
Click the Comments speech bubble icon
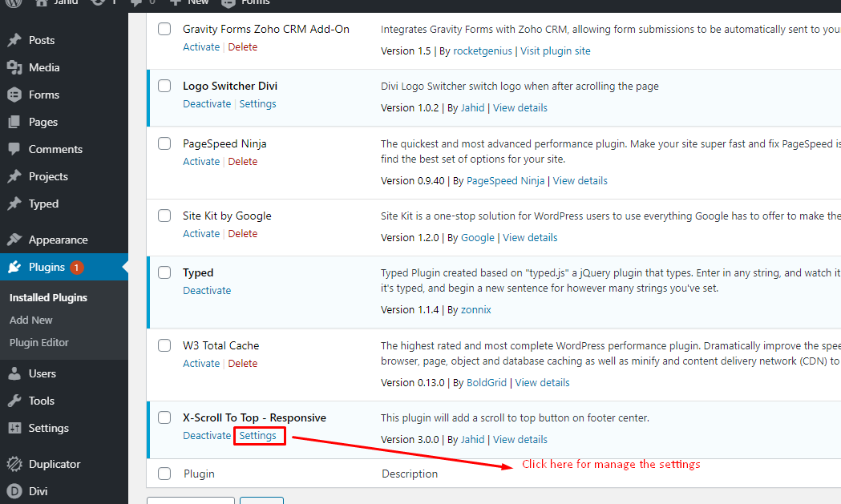click(x=14, y=149)
